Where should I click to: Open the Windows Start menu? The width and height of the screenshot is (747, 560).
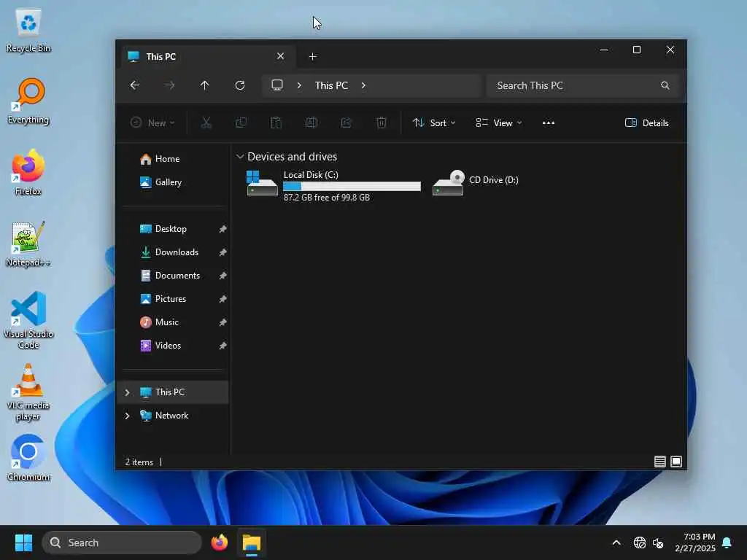pyautogui.click(x=23, y=542)
